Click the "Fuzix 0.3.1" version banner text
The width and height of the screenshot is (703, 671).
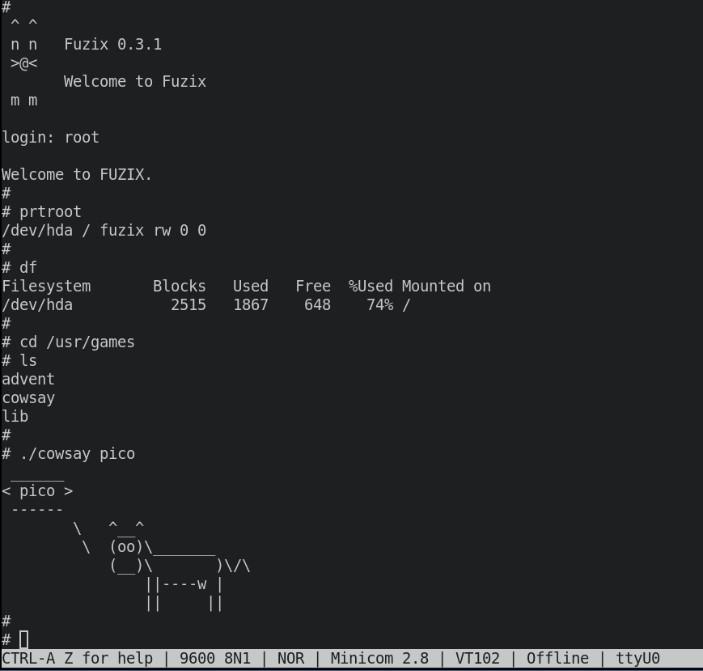pos(112,44)
